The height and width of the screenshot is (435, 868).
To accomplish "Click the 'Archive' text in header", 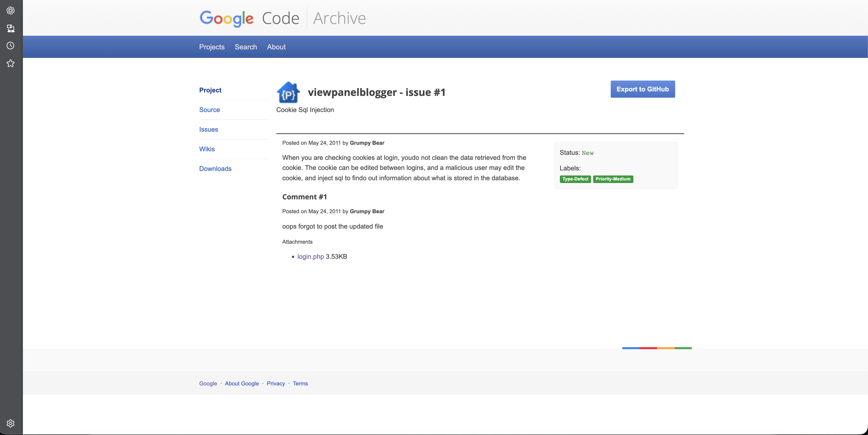I will tap(339, 18).
